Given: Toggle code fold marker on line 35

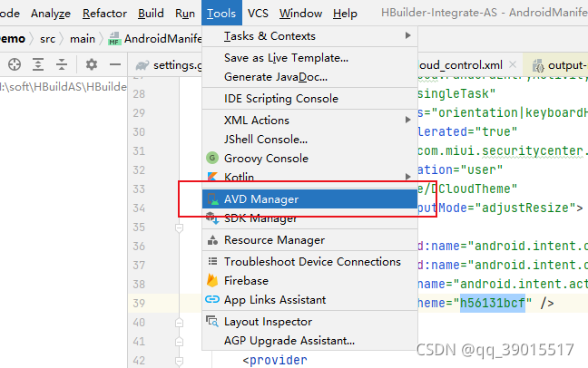Looking at the screenshot, I should coord(180,228).
